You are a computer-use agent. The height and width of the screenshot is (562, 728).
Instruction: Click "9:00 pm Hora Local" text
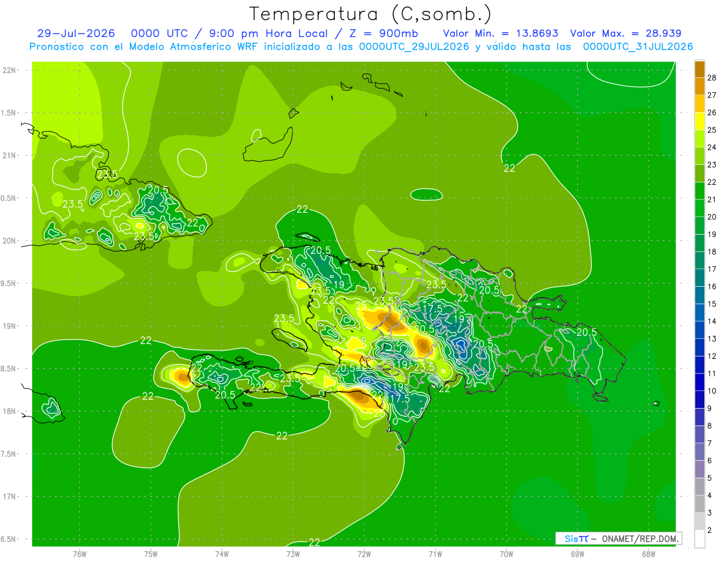coord(268,33)
